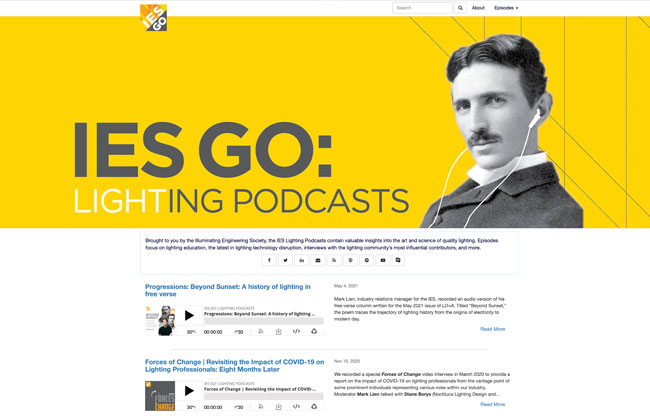Viewport: 650px width, 420px height.
Task: Open the Apple Podcasts icon
Action: pyautogui.click(x=350, y=260)
